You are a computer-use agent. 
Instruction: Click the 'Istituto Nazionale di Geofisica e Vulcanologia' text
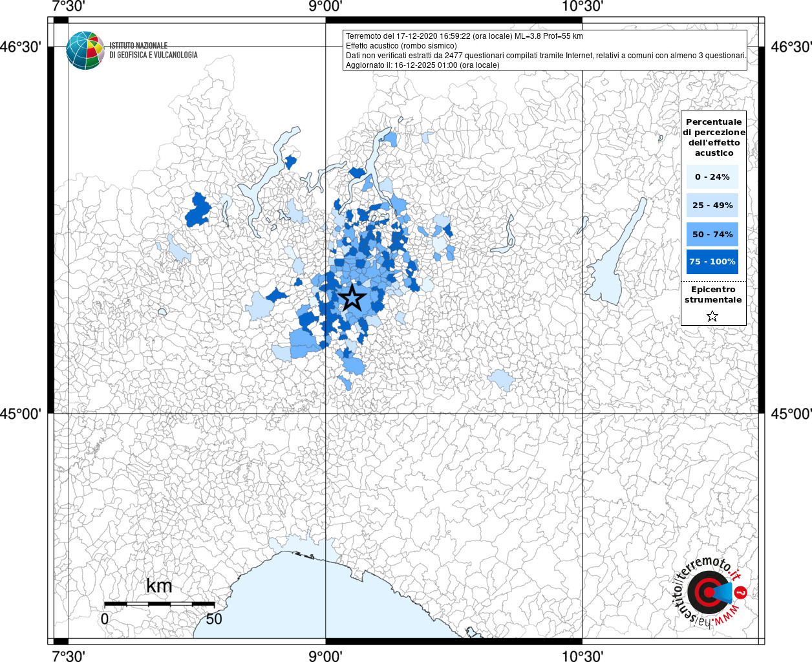pos(153,50)
